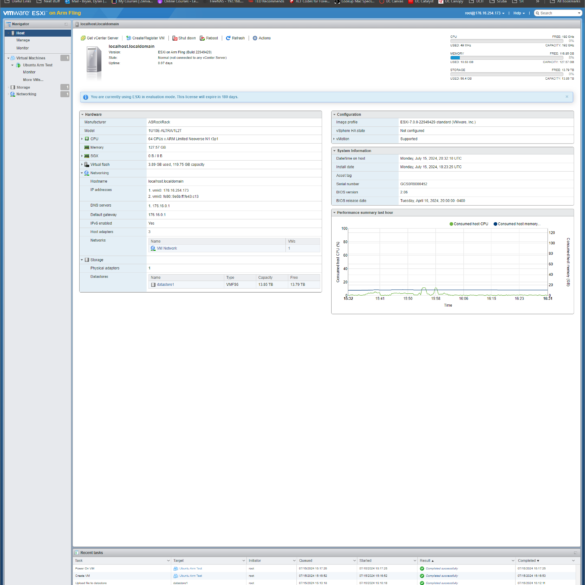Expand the vMotion row in Configuration
The image size is (585, 585).
(x=334, y=139)
